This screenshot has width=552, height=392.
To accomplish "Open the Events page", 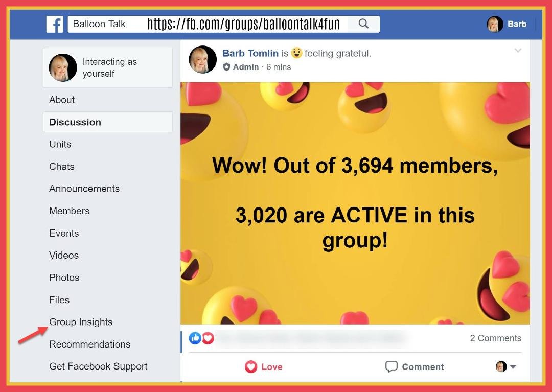I will pyautogui.click(x=64, y=233).
